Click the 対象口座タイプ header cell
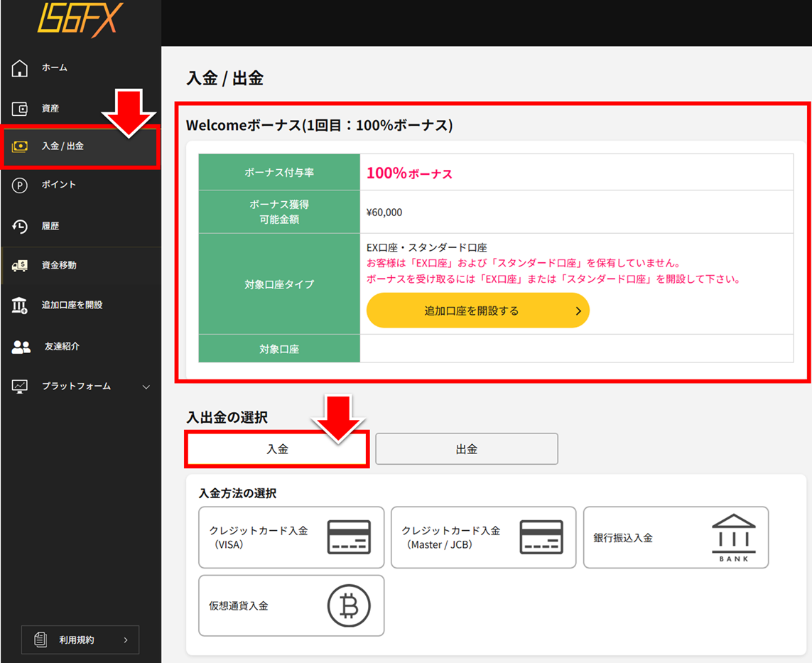The width and height of the screenshot is (812, 663). click(x=279, y=284)
